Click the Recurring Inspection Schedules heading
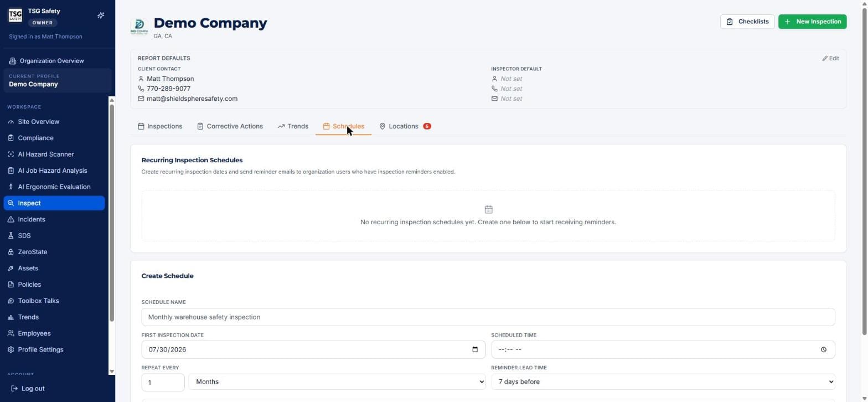The height and width of the screenshot is (402, 868). tap(192, 160)
